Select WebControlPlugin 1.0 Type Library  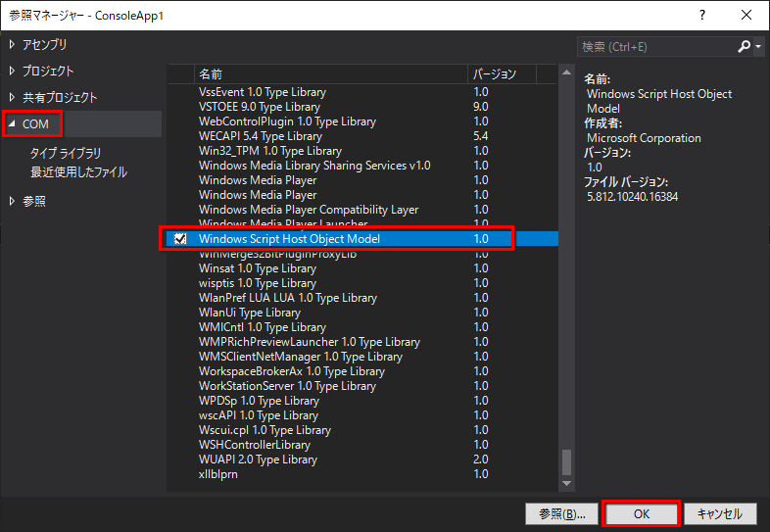click(x=361, y=121)
